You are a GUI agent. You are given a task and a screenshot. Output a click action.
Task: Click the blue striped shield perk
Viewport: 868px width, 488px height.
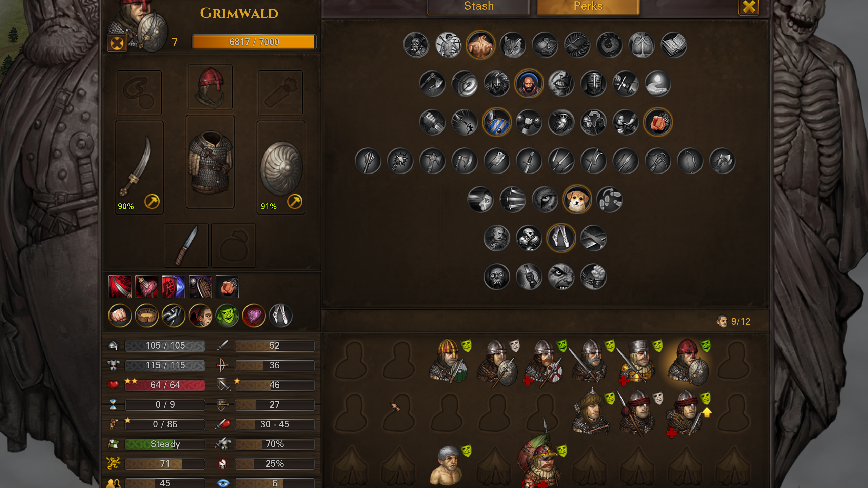tap(497, 122)
